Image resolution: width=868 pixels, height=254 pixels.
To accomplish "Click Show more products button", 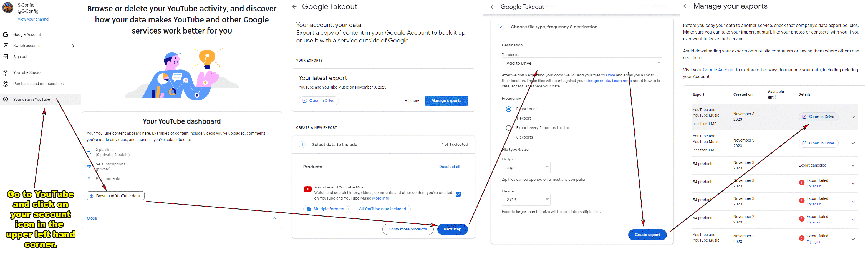I will pyautogui.click(x=408, y=229).
